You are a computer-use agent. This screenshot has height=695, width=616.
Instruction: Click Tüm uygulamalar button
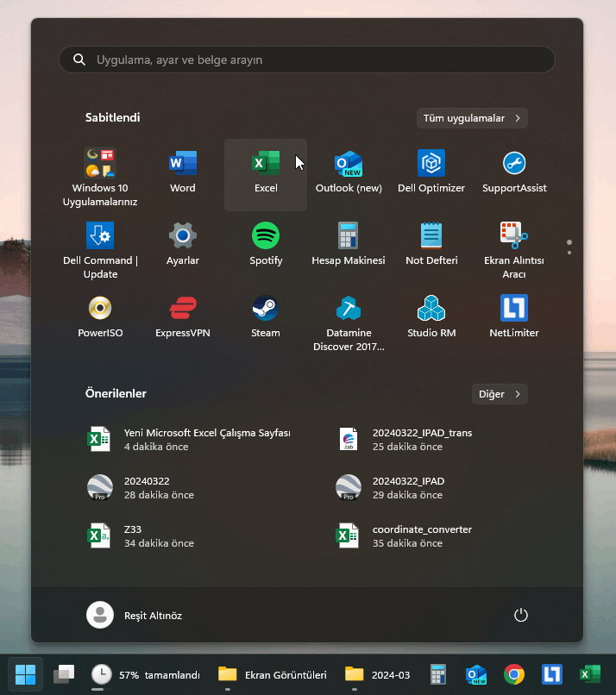472,118
